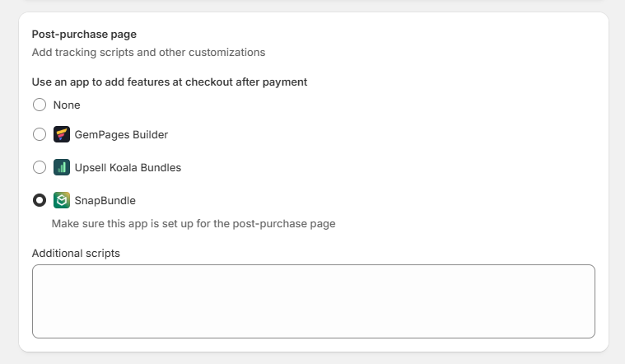Click the Upsell Koala Bundles text label
The height and width of the screenshot is (364, 625).
(x=128, y=167)
